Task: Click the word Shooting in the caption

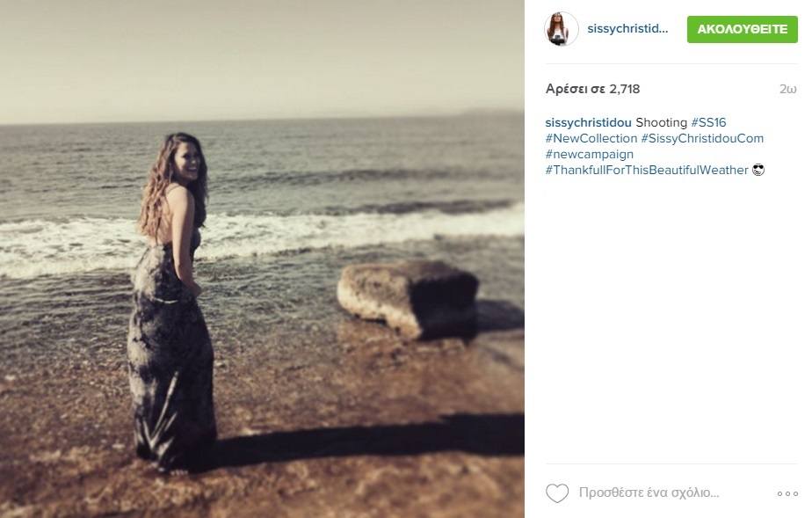Action: pyautogui.click(x=662, y=123)
